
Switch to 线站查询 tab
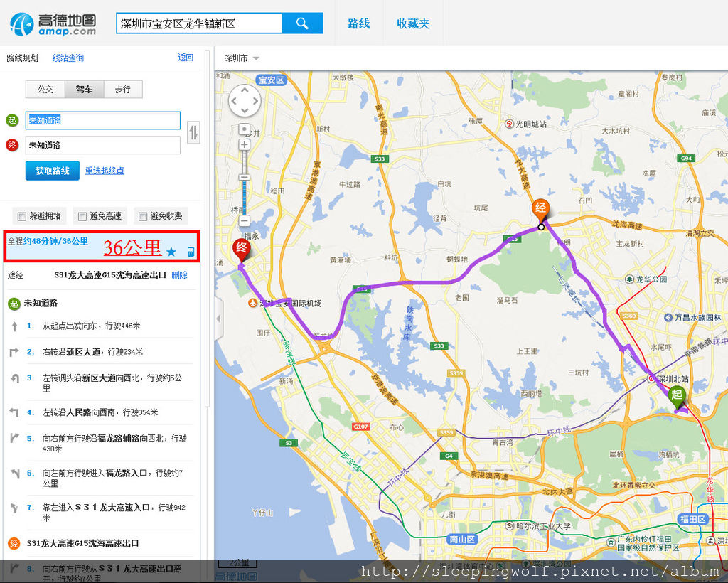coord(68,58)
